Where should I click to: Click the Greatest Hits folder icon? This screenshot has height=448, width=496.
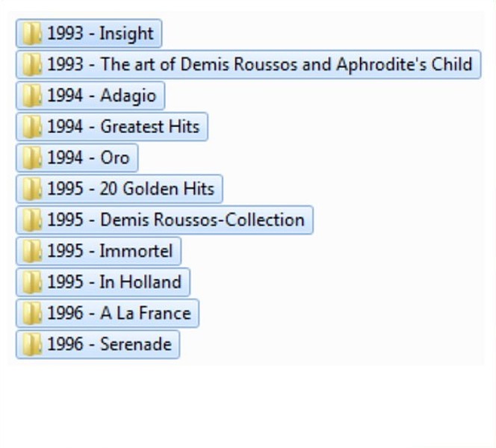(x=31, y=127)
